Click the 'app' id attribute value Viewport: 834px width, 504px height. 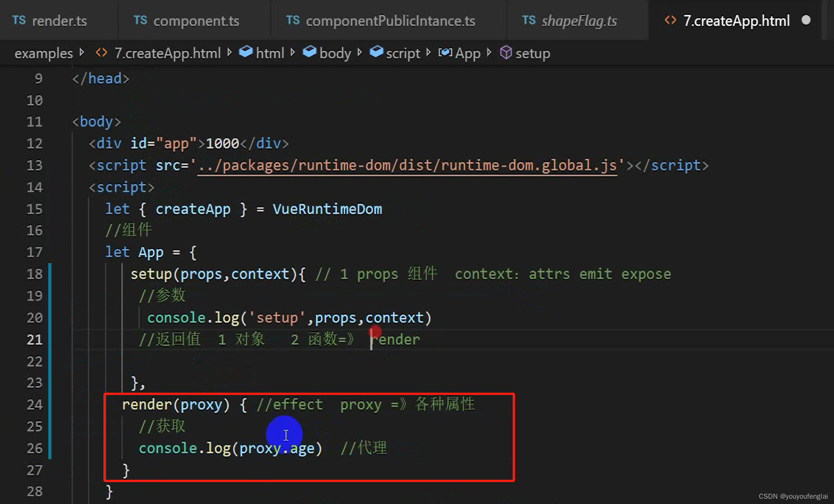point(176,144)
